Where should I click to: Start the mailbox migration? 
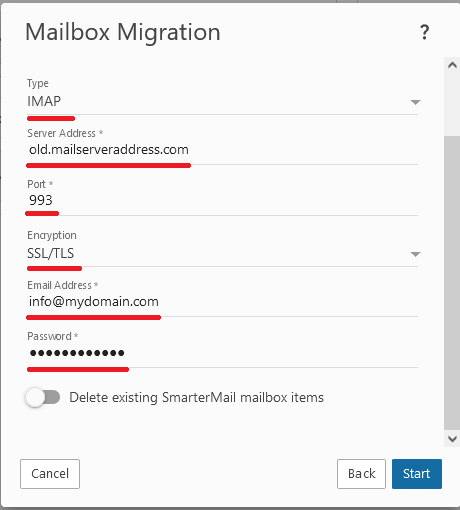click(417, 474)
